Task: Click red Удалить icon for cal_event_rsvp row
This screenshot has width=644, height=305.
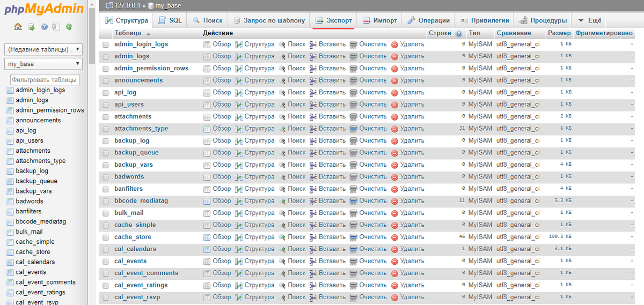Action: coord(394,297)
